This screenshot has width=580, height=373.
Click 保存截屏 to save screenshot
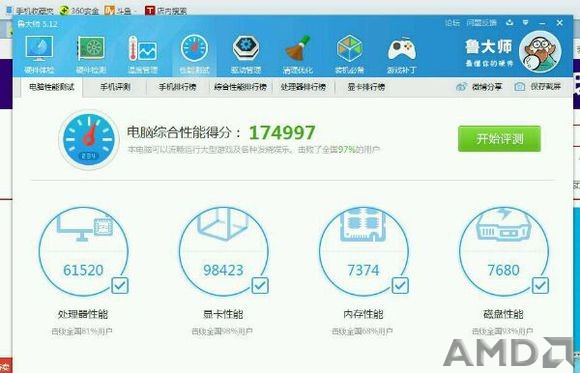click(538, 87)
